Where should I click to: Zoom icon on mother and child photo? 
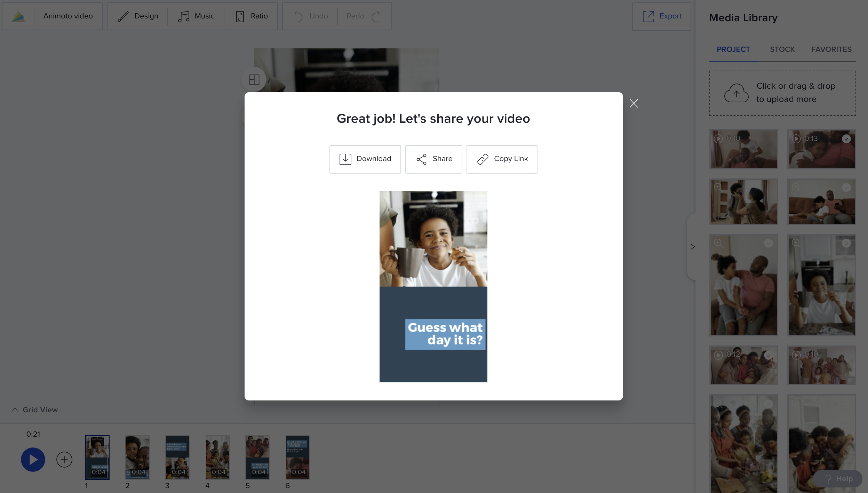tap(718, 187)
